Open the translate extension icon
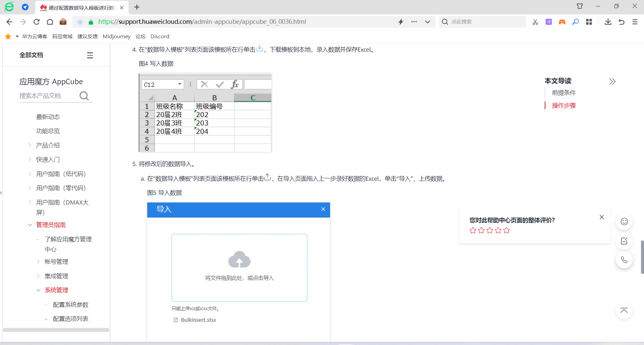Screen dimensions: 644x345 tap(549, 22)
